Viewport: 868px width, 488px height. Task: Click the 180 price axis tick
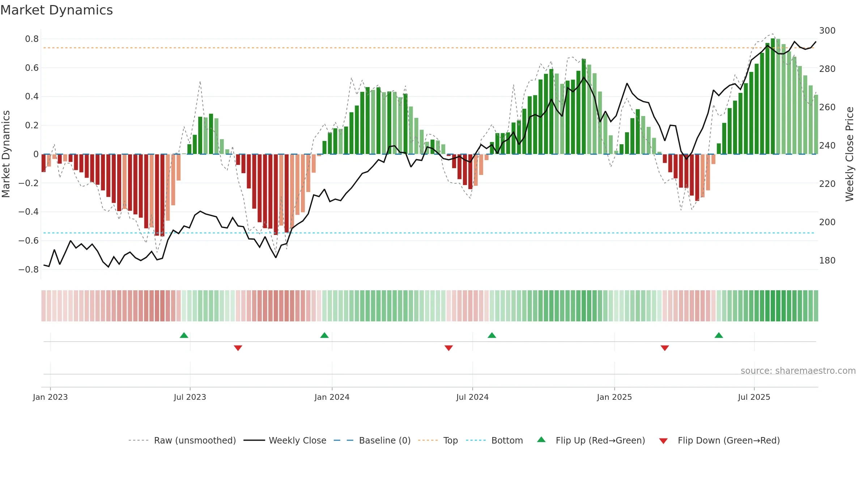[827, 260]
